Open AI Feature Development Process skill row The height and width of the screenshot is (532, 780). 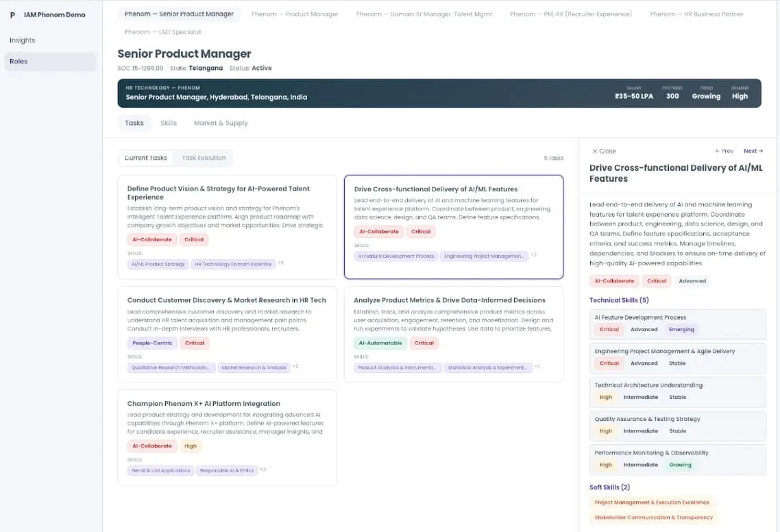[677, 324]
